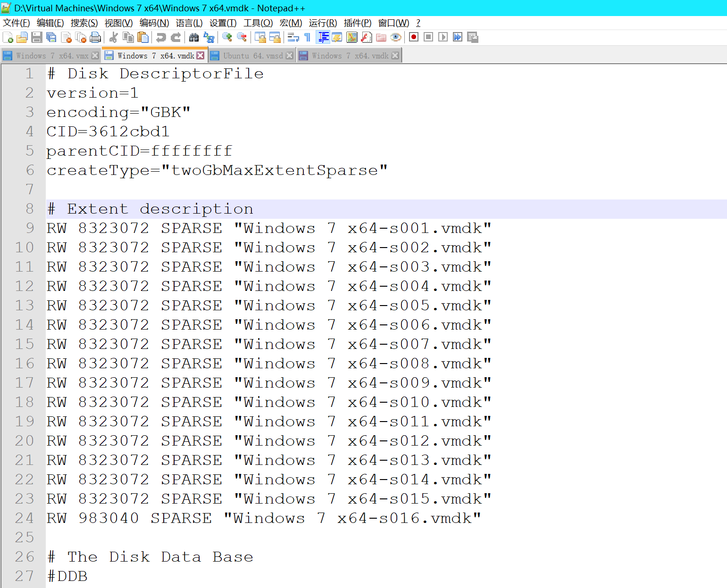The image size is (727, 588).
Task: Click the 'CID=3612cbd1' line
Action: click(108, 132)
